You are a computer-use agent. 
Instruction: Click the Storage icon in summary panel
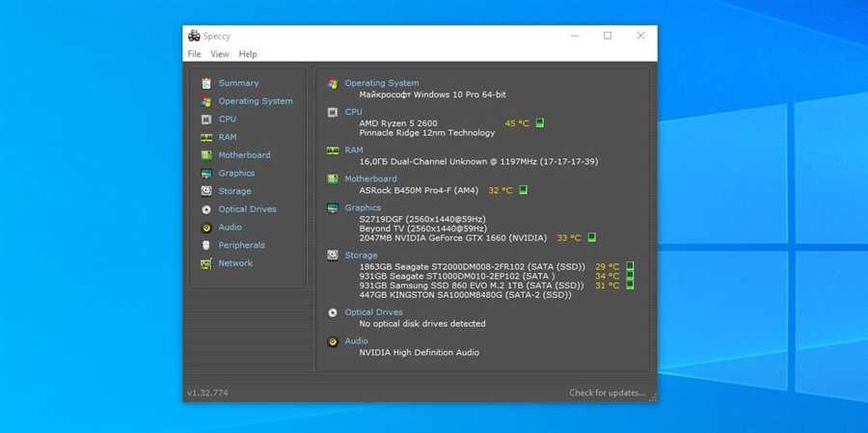pos(333,256)
